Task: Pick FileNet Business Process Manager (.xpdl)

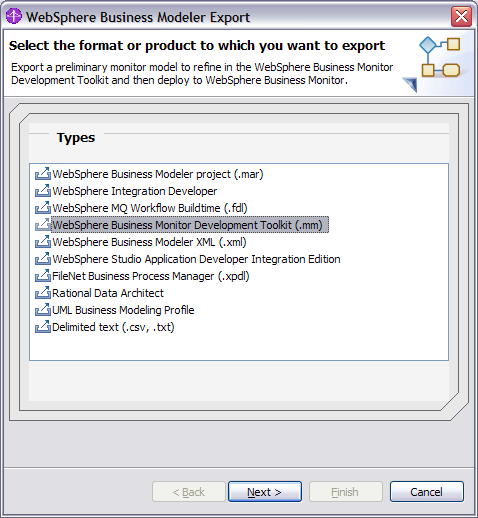Action: [151, 276]
